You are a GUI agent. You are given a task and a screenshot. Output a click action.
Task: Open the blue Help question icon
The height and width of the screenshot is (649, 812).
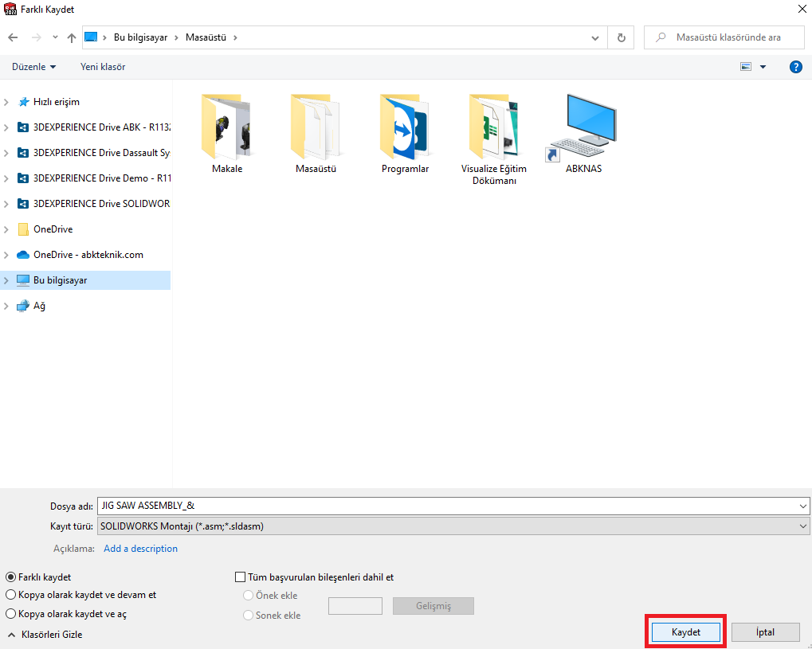click(795, 67)
